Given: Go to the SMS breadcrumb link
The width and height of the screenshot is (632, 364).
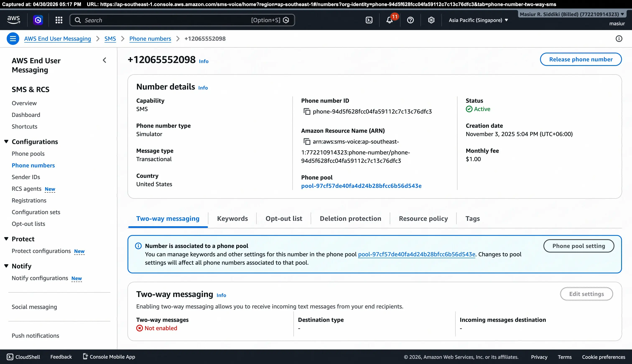Looking at the screenshot, I should point(110,39).
